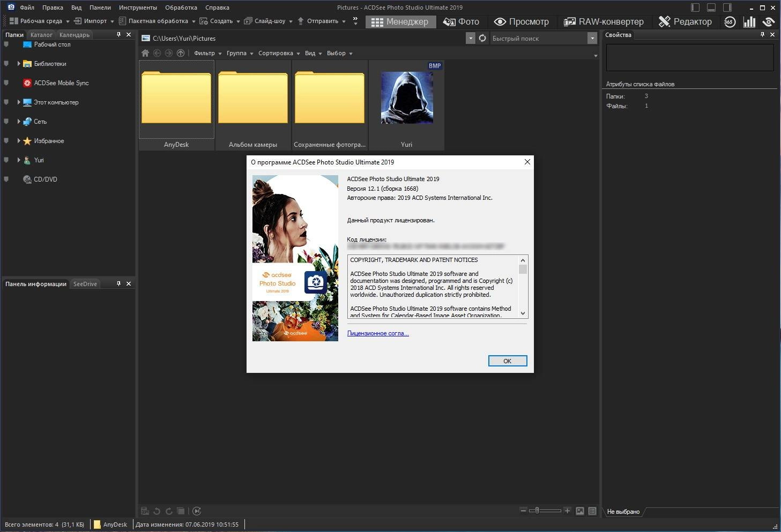Navigate back arrow in file browser toolbar

coord(157,53)
